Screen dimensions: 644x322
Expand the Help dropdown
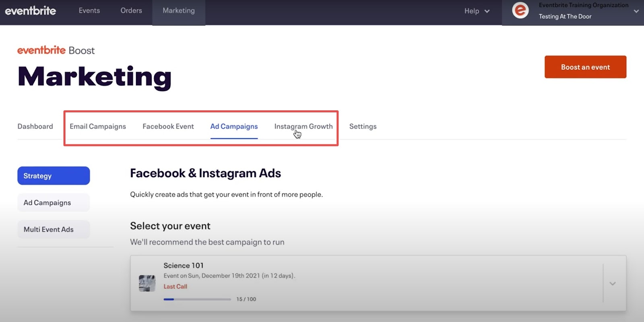477,11
